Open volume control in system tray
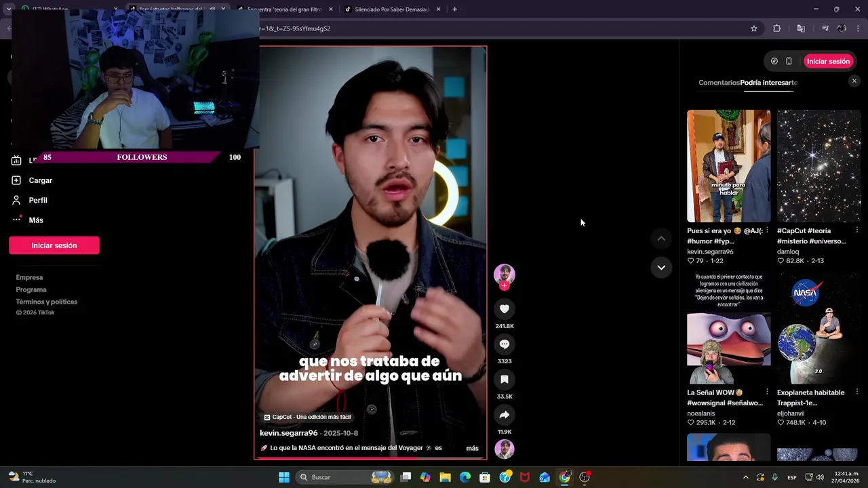The image size is (868, 488). tap(821, 477)
